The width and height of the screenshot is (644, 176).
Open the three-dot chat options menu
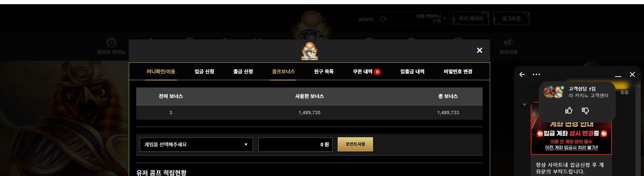click(x=536, y=74)
